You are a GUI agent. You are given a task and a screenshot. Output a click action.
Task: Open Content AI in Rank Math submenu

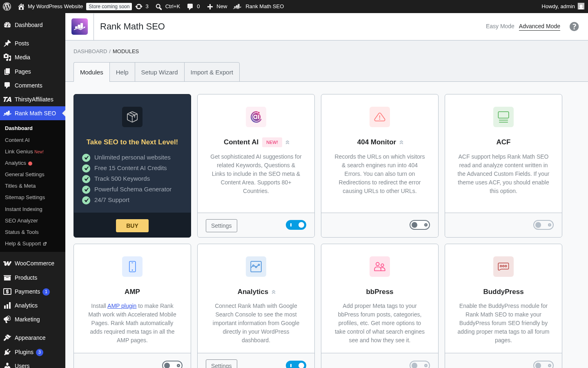pos(17,140)
